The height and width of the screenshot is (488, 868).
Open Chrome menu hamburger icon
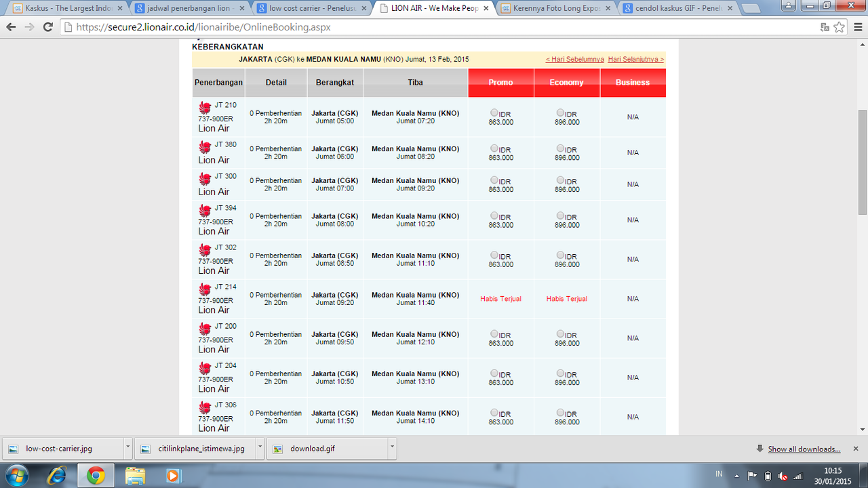click(x=857, y=27)
